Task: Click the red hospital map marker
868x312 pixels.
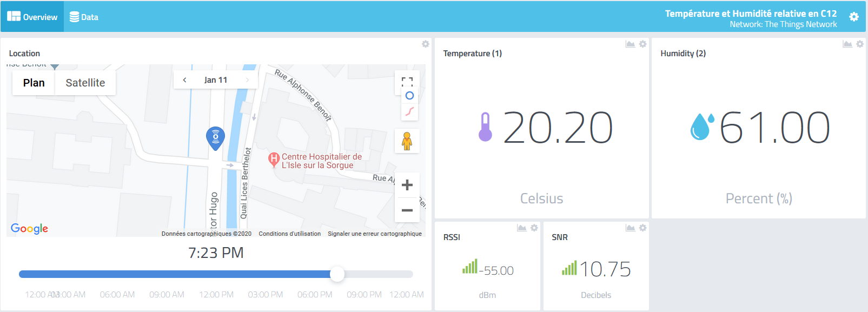Action: tap(274, 159)
